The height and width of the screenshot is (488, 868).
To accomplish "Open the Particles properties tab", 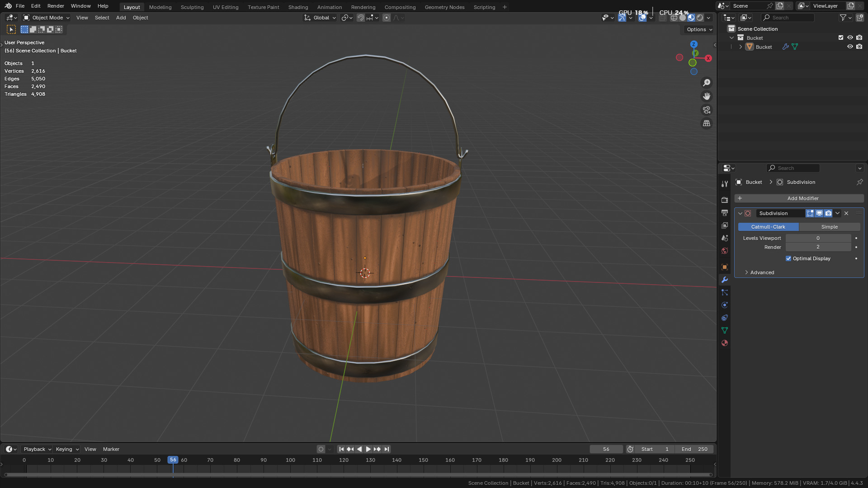I will pos(725,292).
